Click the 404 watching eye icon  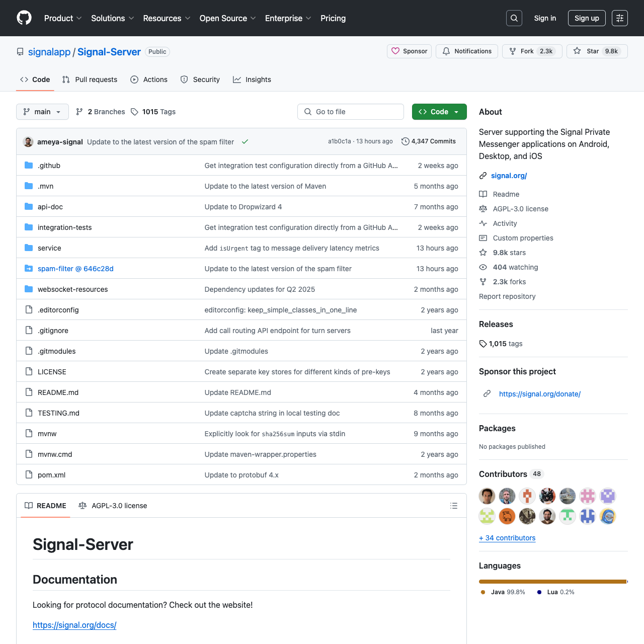483,267
